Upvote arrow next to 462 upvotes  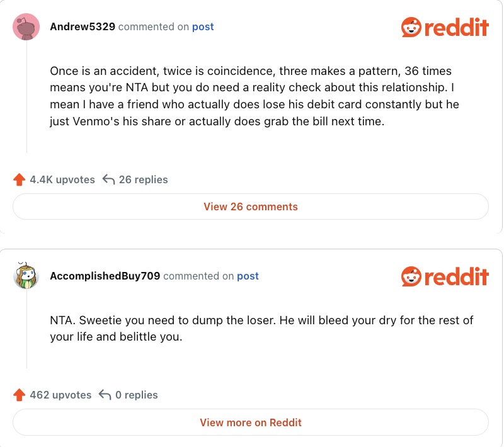[x=19, y=395]
